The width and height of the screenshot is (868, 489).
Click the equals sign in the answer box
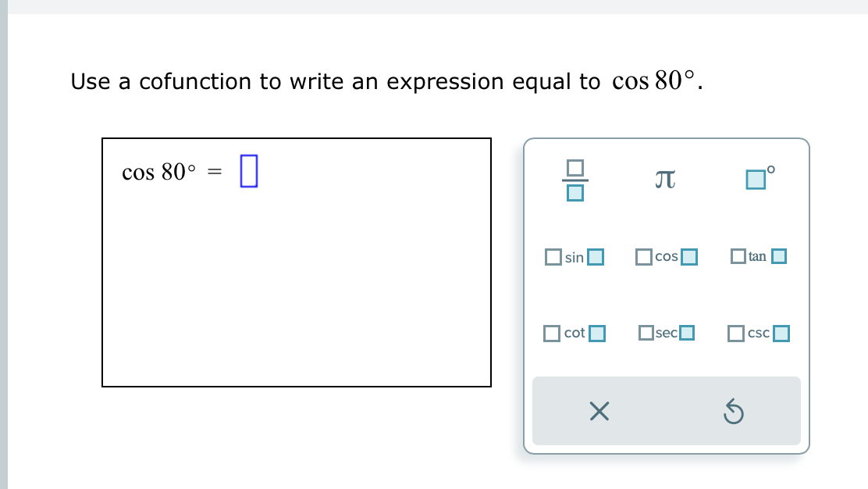pyautogui.click(x=214, y=172)
